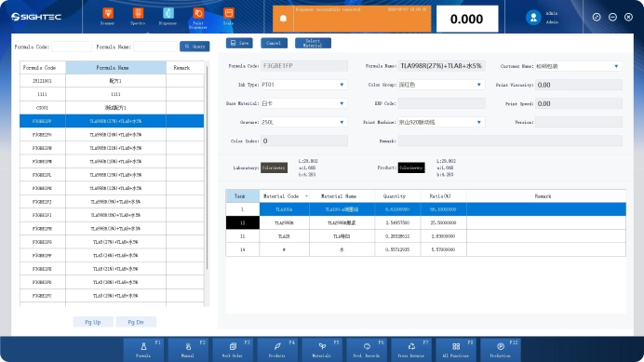This screenshot has width=644, height=362.
Task: Select the Tank 14 water row
Action: pos(425,249)
